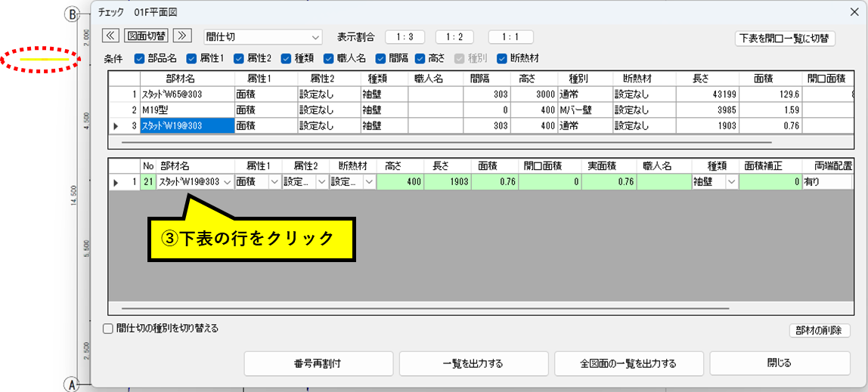868x392 pixels.
Task: Expand 部材名 dropdown in lower table row
Action: (228, 182)
